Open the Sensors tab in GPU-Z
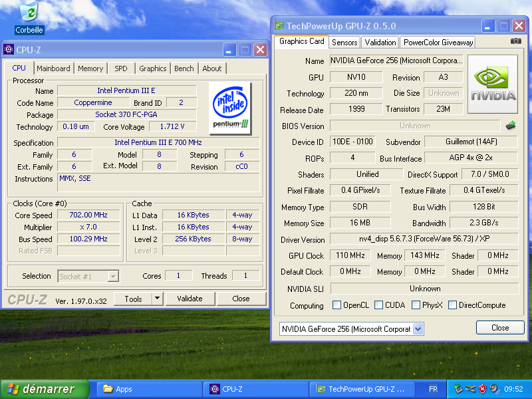 coord(344,42)
